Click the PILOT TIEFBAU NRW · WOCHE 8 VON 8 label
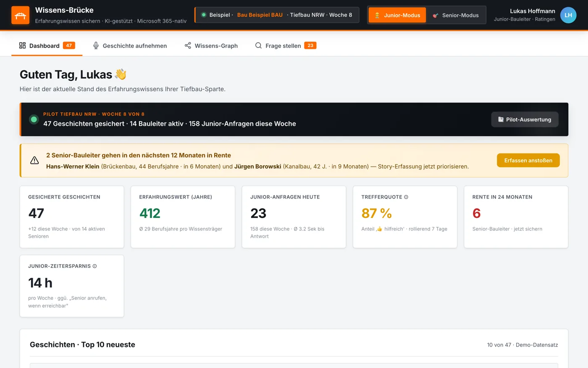 pyautogui.click(x=94, y=114)
